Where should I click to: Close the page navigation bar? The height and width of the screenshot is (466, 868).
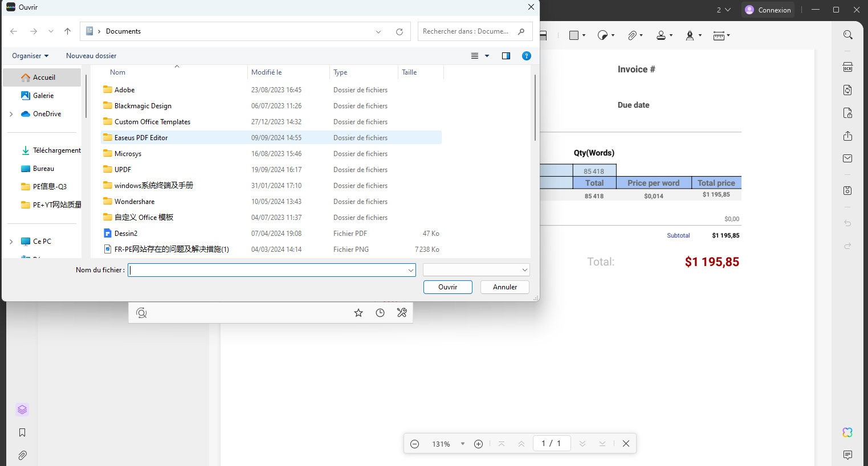pyautogui.click(x=626, y=443)
